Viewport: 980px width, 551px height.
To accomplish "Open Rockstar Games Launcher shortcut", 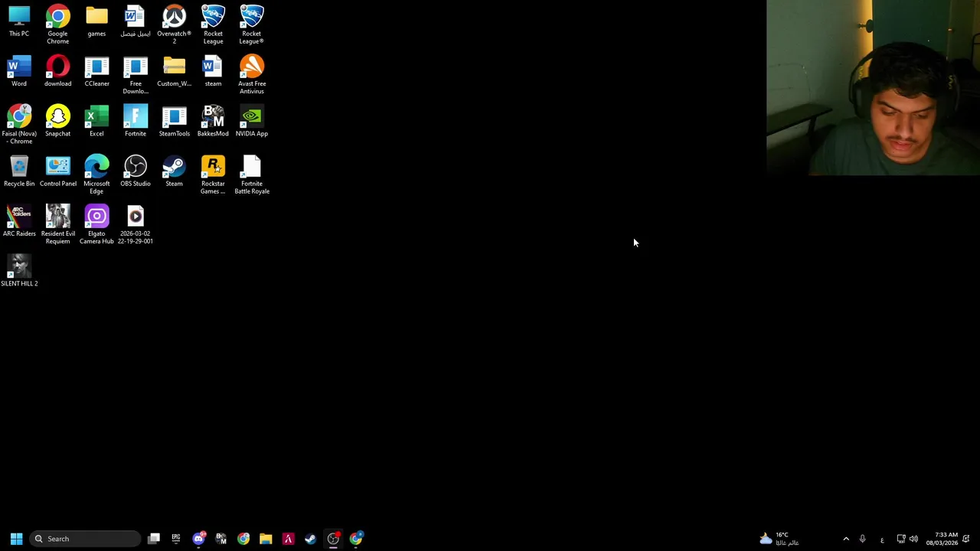I will tap(213, 174).
